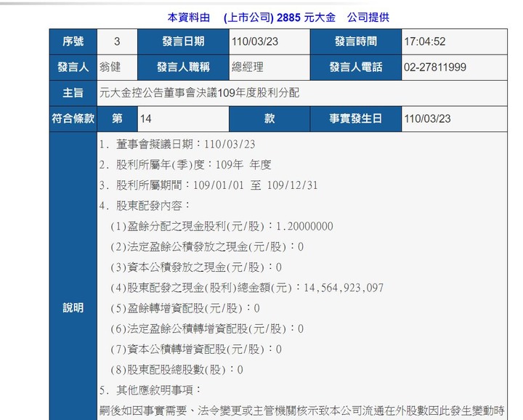Viewport: 523px width, 420px height.
Task: Select the 主旨 header cell
Action: point(73,93)
